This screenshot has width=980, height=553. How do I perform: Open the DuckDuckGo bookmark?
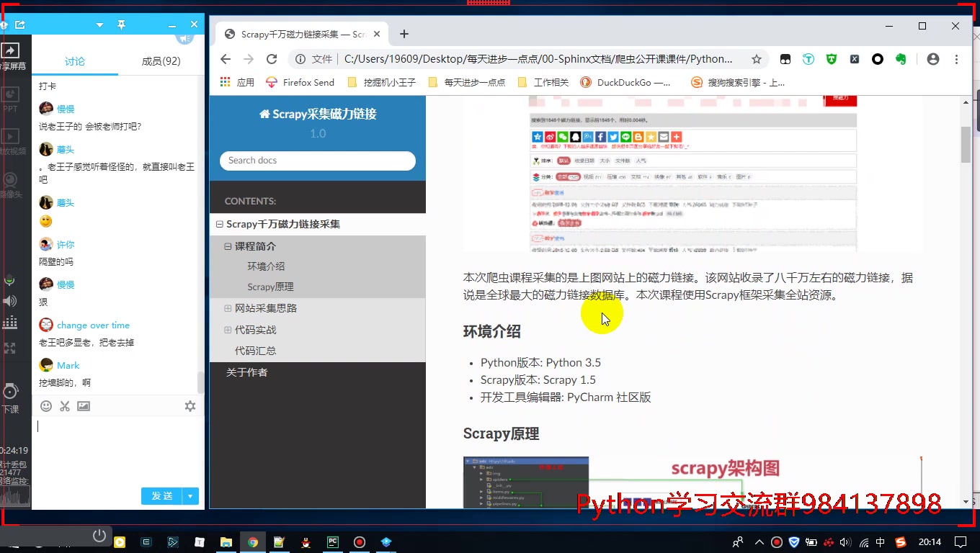click(x=626, y=82)
